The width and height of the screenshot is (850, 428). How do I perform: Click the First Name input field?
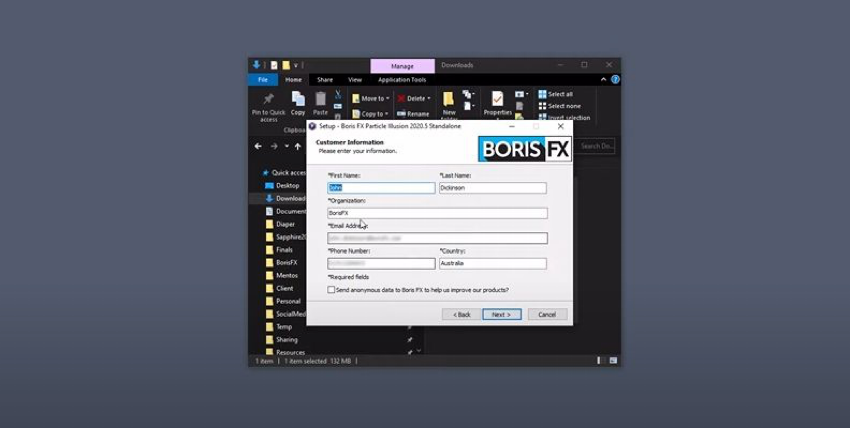pos(381,188)
